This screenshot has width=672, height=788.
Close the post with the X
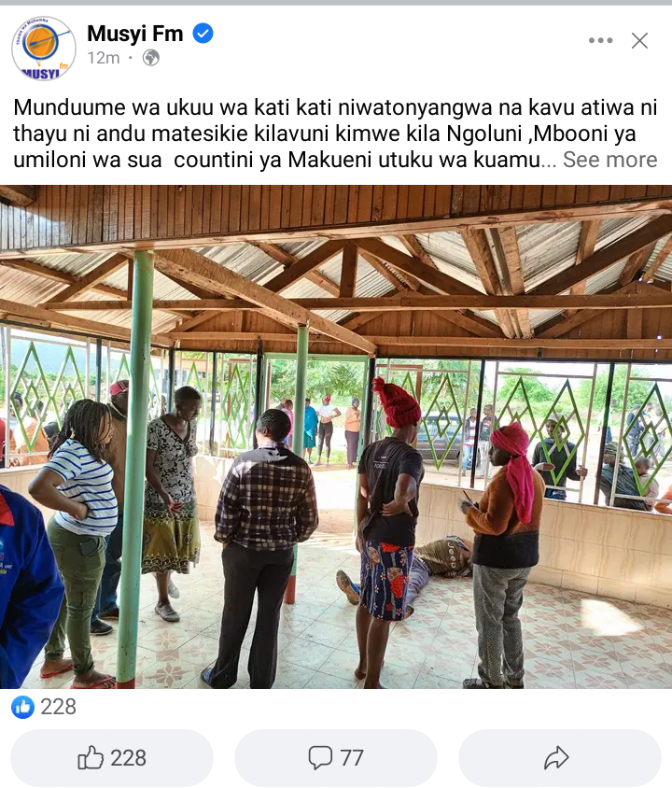point(640,40)
